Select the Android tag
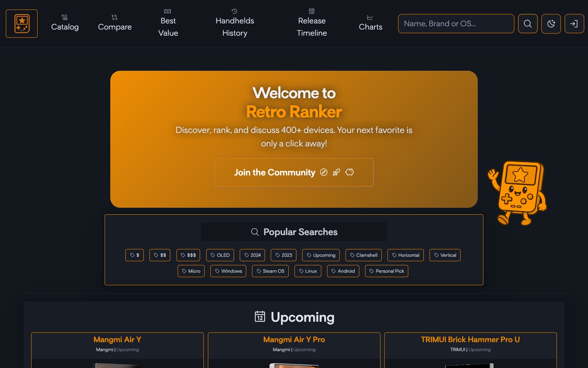588x368 pixels. [343, 271]
